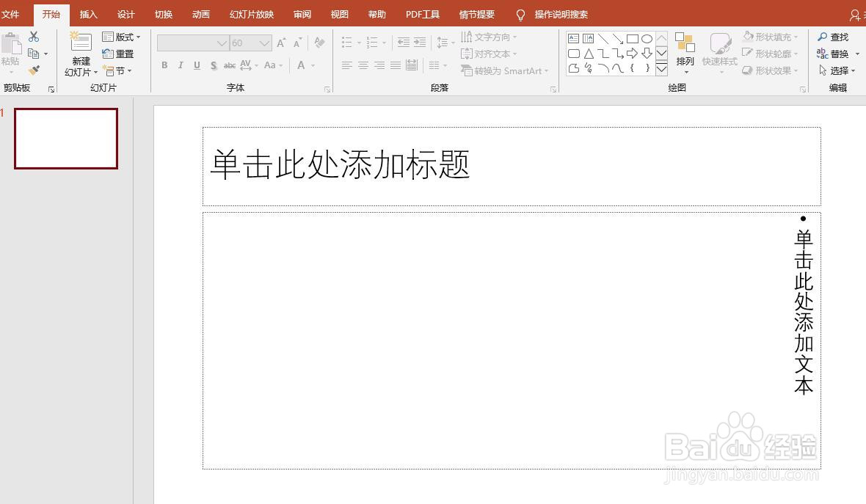
Task: Select the Down Arrow block shape
Action: (647, 54)
